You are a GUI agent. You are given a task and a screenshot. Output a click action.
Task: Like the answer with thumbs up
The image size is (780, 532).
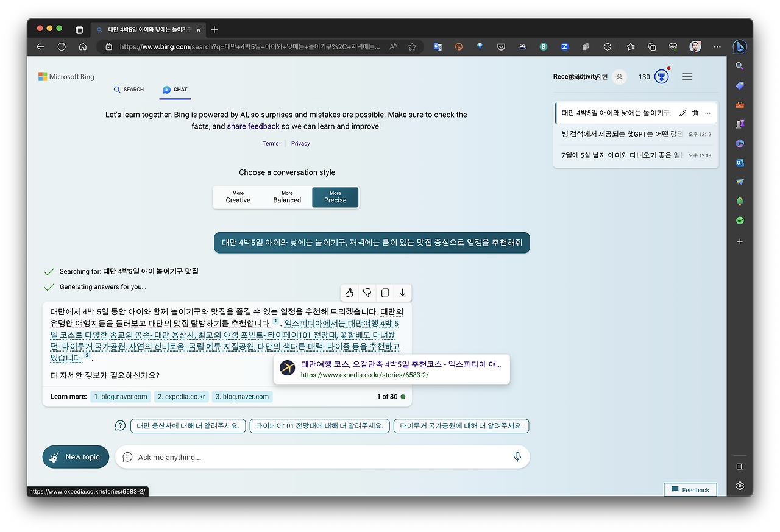349,293
